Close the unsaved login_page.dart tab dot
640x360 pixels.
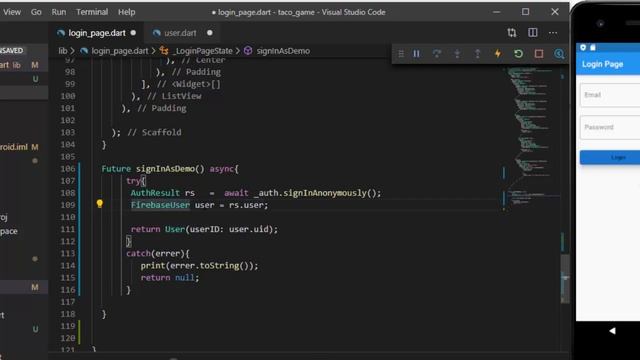coord(133,33)
